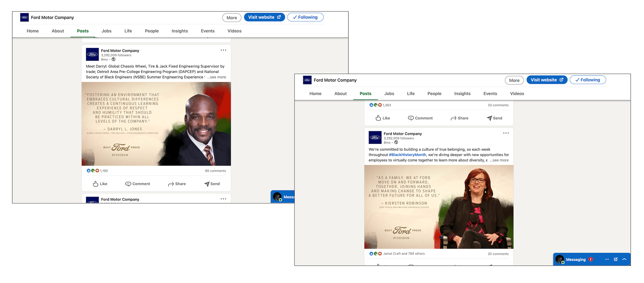The width and height of the screenshot is (644, 283).
Task: Open Kiersten Robinson quote image
Action: (x=439, y=207)
